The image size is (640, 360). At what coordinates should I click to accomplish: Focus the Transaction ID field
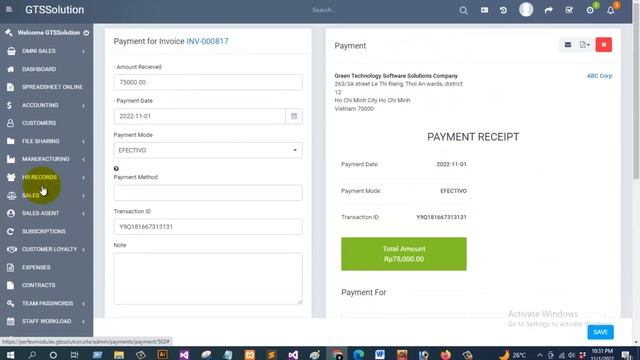click(208, 227)
